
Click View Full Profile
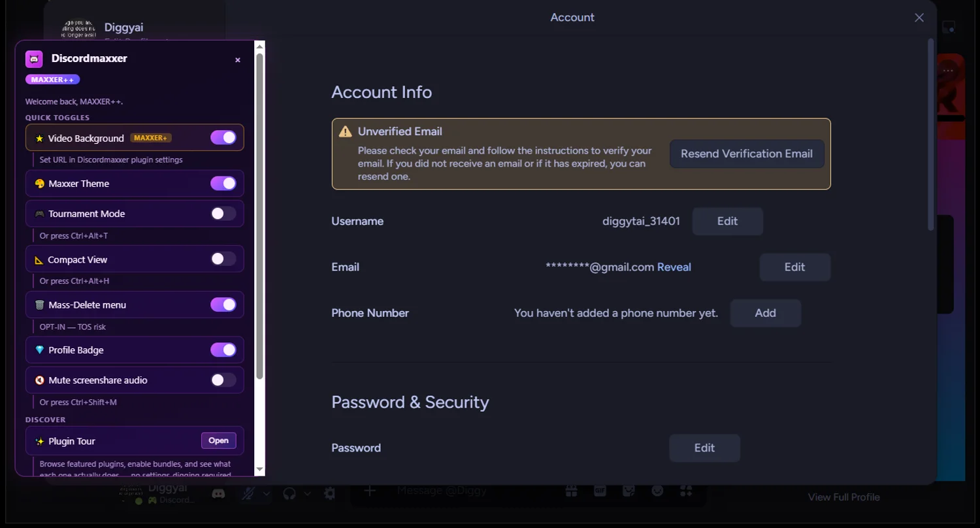pos(843,497)
